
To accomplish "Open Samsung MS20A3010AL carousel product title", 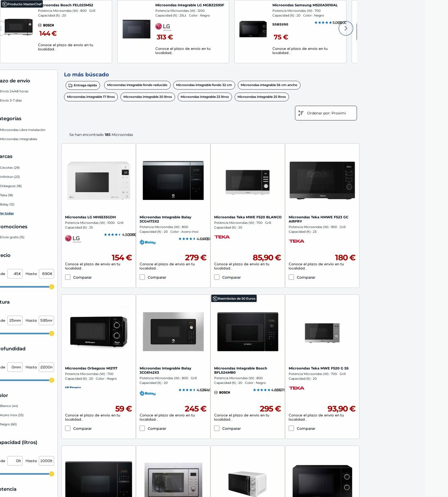I will tap(305, 5).
